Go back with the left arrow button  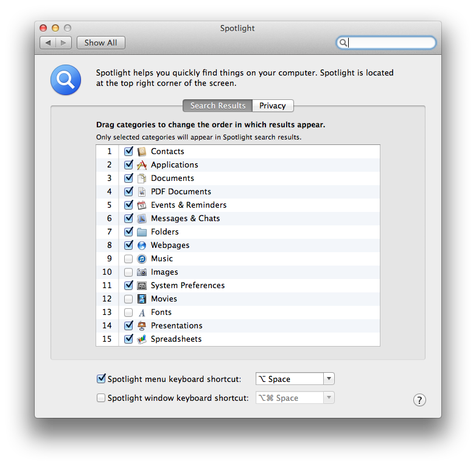pos(47,43)
